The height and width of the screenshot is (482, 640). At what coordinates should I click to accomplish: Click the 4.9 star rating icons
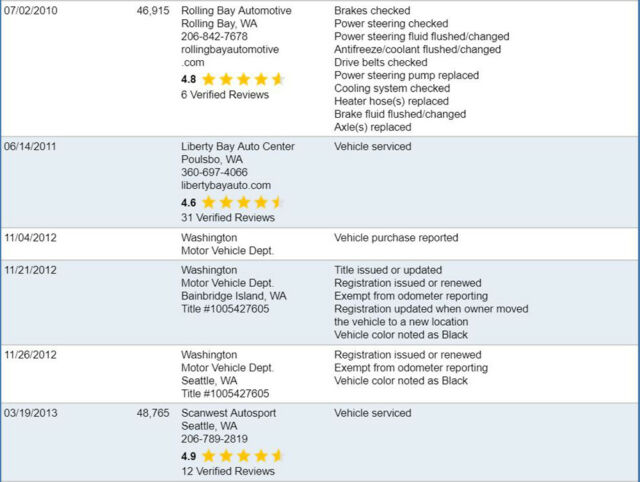(243, 456)
